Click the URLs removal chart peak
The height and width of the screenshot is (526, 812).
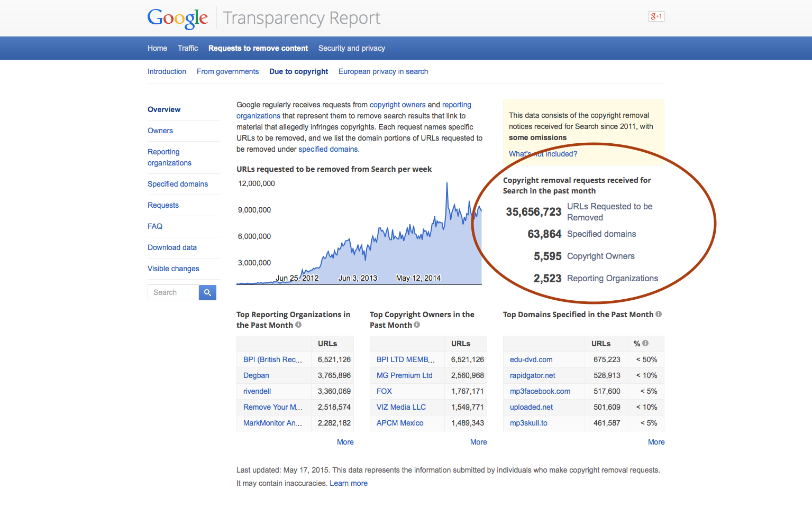(447, 184)
